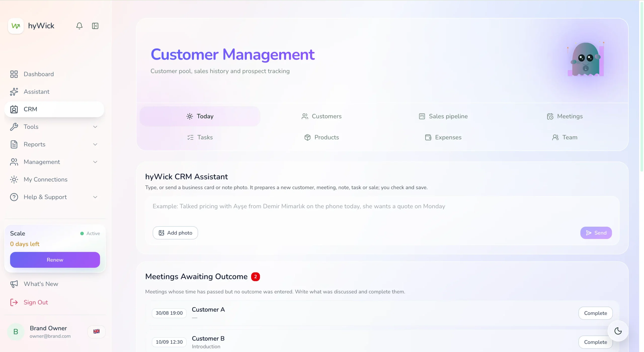The width and height of the screenshot is (644, 352).
Task: Collapse the sidebar with the panel icon
Action: click(x=95, y=26)
